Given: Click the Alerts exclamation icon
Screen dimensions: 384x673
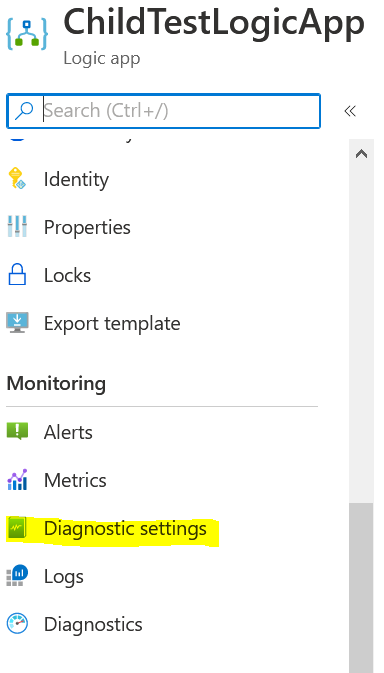Looking at the screenshot, I should click(17, 431).
